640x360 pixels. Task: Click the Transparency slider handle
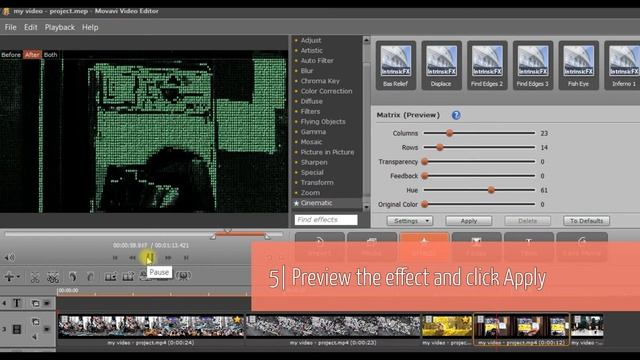point(425,162)
